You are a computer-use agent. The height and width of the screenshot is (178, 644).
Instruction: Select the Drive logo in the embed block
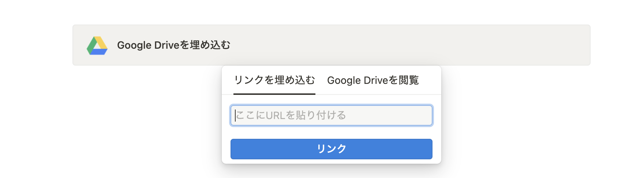[x=97, y=45]
